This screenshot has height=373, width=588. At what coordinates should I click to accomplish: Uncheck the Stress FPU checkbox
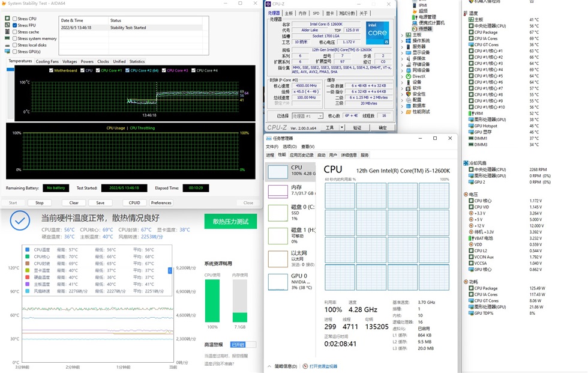14,25
